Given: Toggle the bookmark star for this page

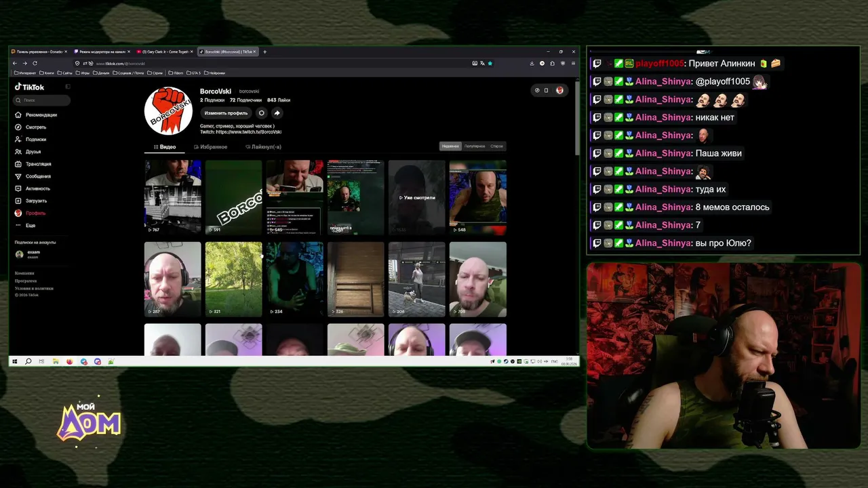Looking at the screenshot, I should tap(490, 63).
